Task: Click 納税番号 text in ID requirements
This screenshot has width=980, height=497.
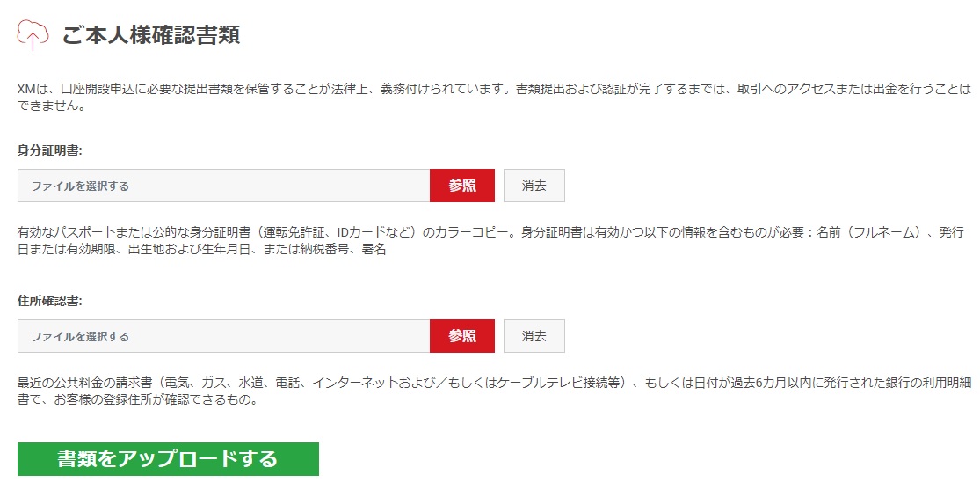Action: [x=324, y=250]
